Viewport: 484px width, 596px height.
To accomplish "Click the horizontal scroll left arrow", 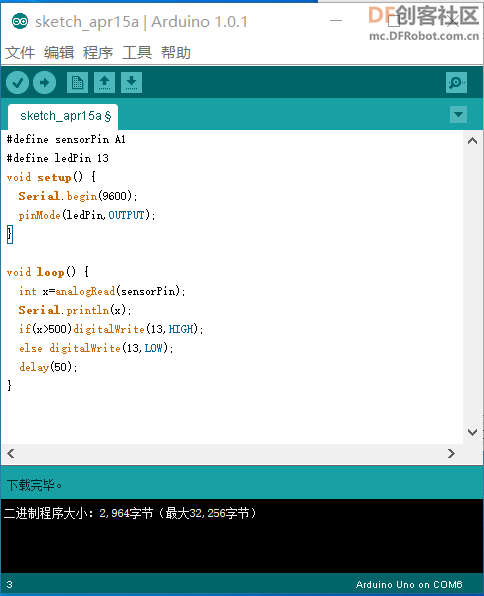I will tap(11, 453).
